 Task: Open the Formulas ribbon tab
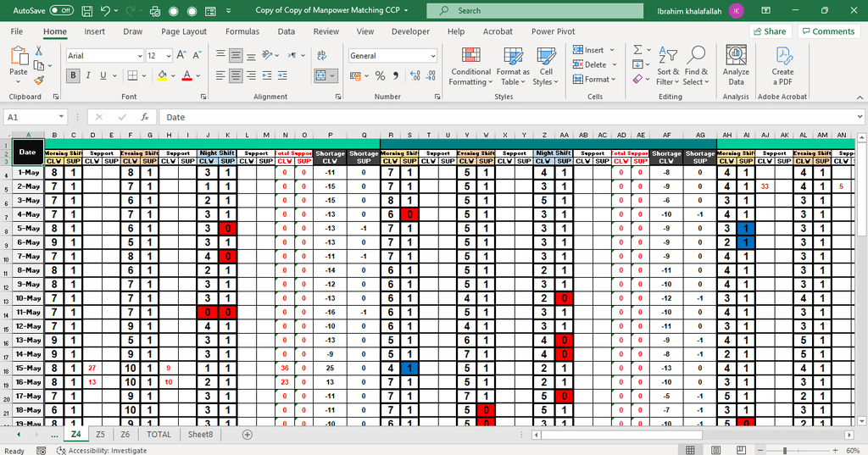coord(242,31)
